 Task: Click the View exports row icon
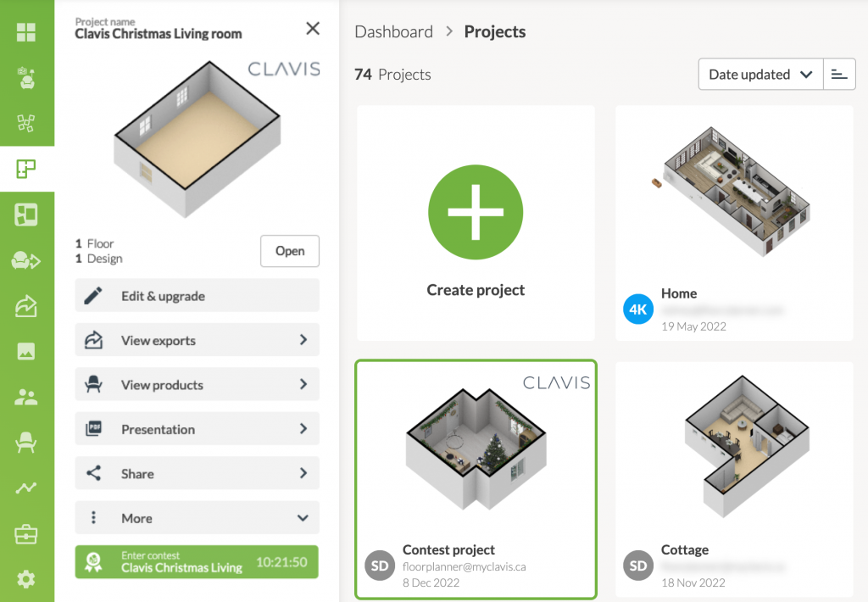[x=93, y=340]
